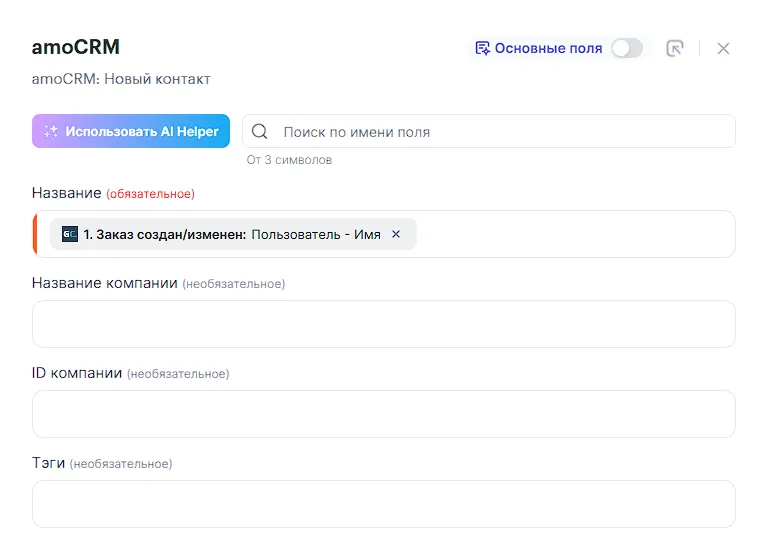Image resolution: width=776 pixels, height=541 pixels.
Task: Click the Основные поля list icon
Action: point(482,48)
